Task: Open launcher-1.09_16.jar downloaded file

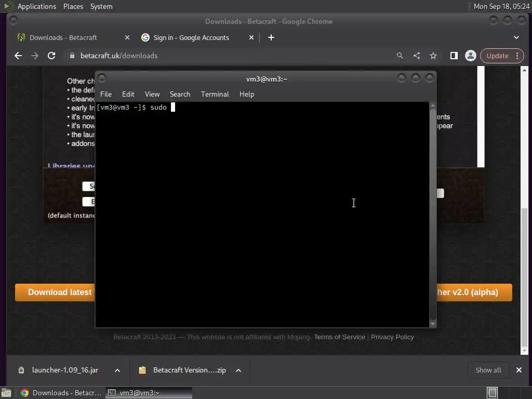Action: click(65, 370)
